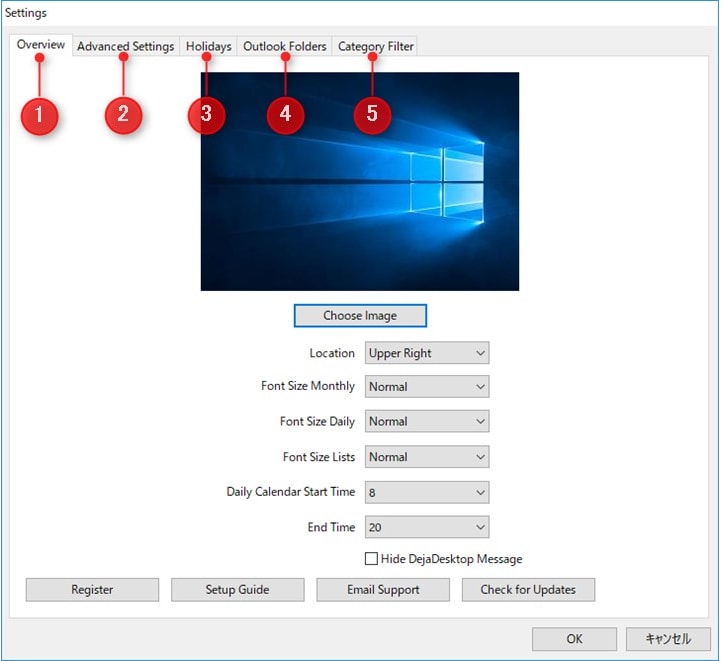
Task: Open the Advanced Settings tab
Action: [x=125, y=46]
